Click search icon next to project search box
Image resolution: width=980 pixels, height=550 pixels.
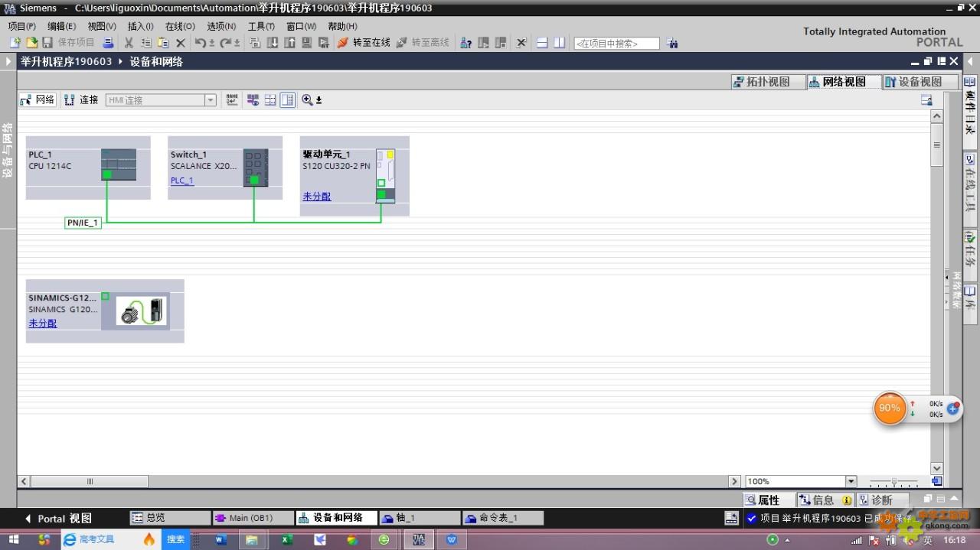point(672,44)
